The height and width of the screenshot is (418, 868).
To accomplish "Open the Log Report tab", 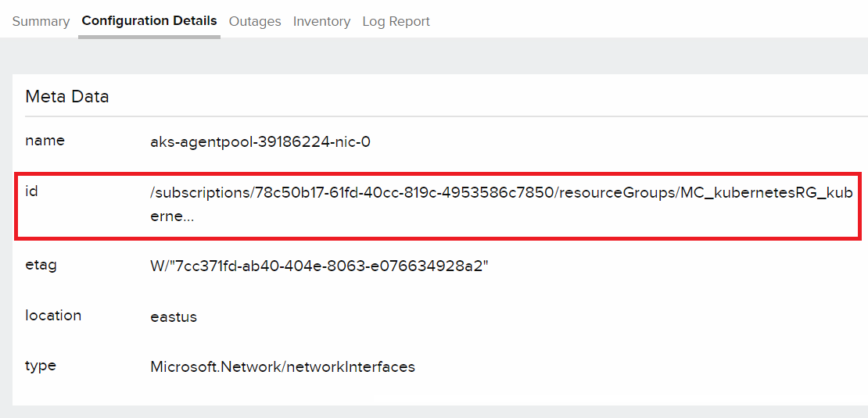I will pyautogui.click(x=396, y=21).
